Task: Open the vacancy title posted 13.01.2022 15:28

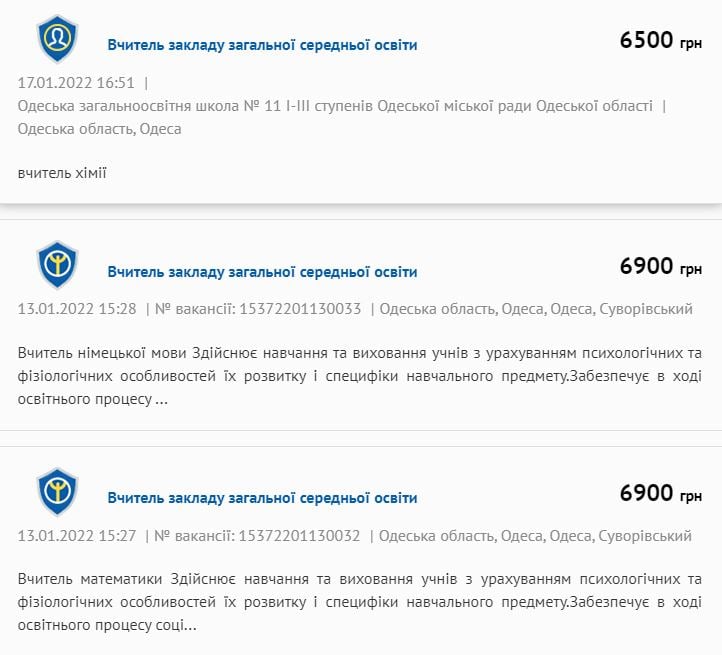Action: pos(262,272)
